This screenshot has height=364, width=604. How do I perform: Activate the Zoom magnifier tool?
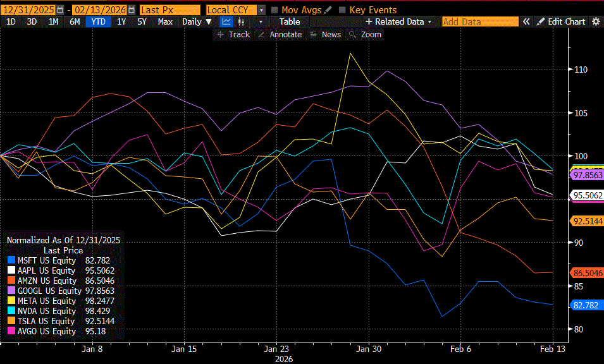(x=365, y=35)
